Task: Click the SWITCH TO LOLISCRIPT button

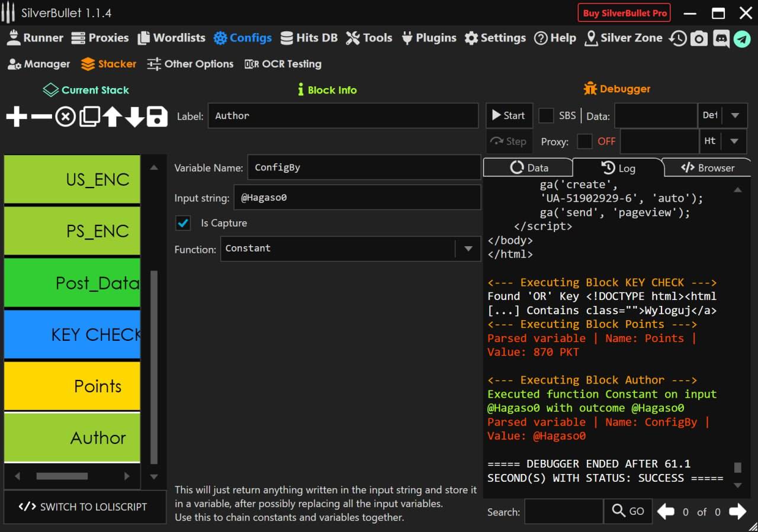Action: click(x=83, y=507)
